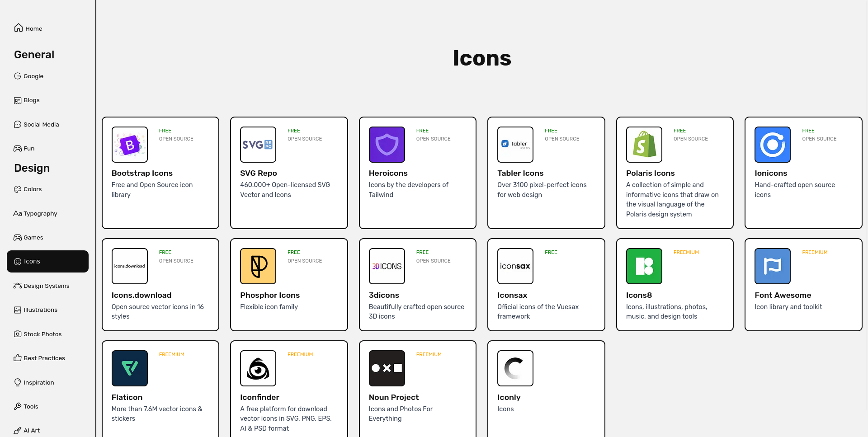Viewport: 868px width, 437px height.
Task: Click the Iconly card title
Action: [x=509, y=397]
